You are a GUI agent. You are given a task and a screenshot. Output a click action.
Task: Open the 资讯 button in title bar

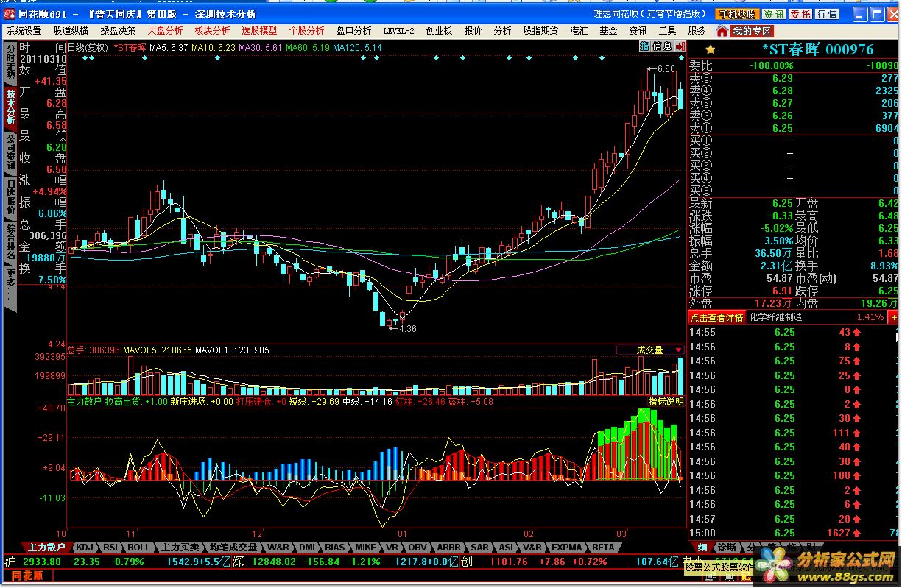(773, 14)
